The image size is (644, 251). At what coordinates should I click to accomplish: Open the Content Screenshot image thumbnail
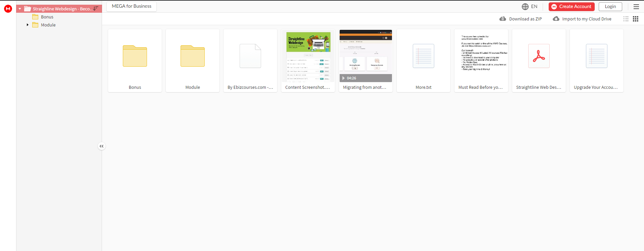click(308, 56)
